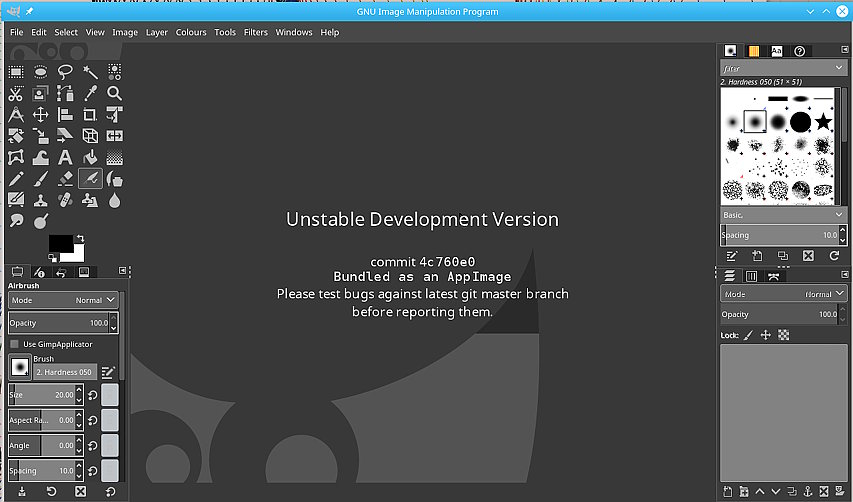Viewport: 853px width, 502px height.
Task: Reset Size to brush default
Action: point(92,395)
